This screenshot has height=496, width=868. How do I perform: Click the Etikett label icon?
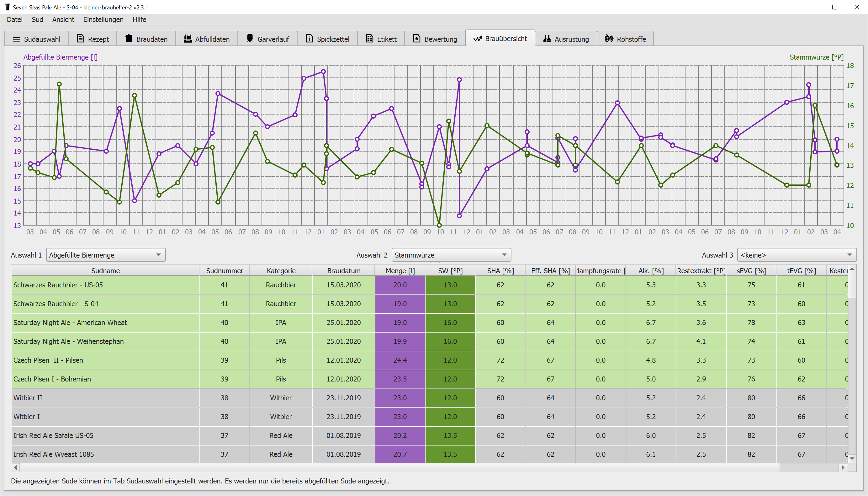click(x=369, y=39)
